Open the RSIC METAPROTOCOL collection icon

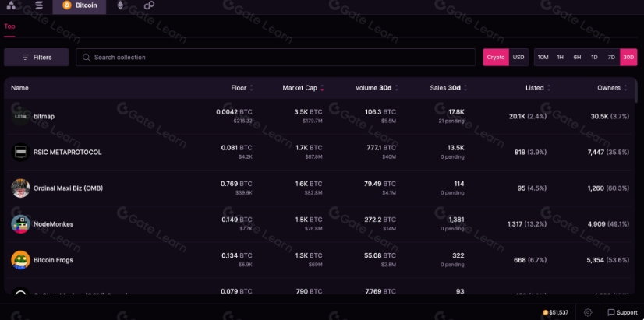point(20,152)
